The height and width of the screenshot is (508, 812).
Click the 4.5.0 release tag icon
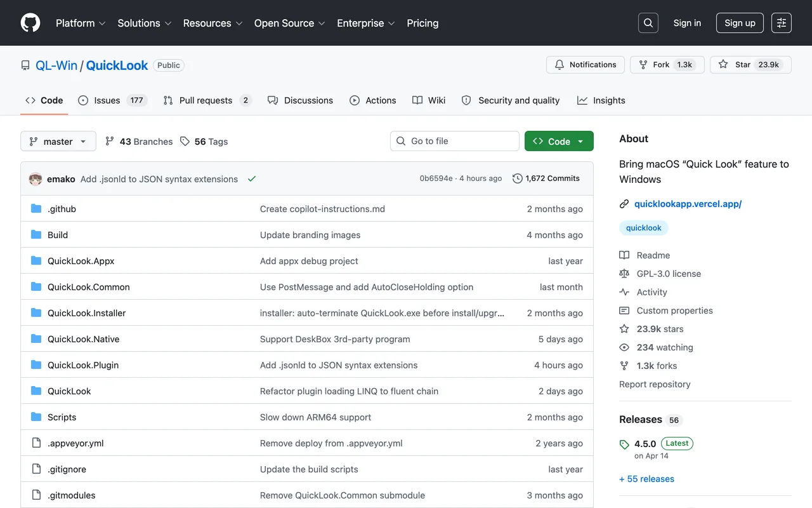click(x=624, y=444)
